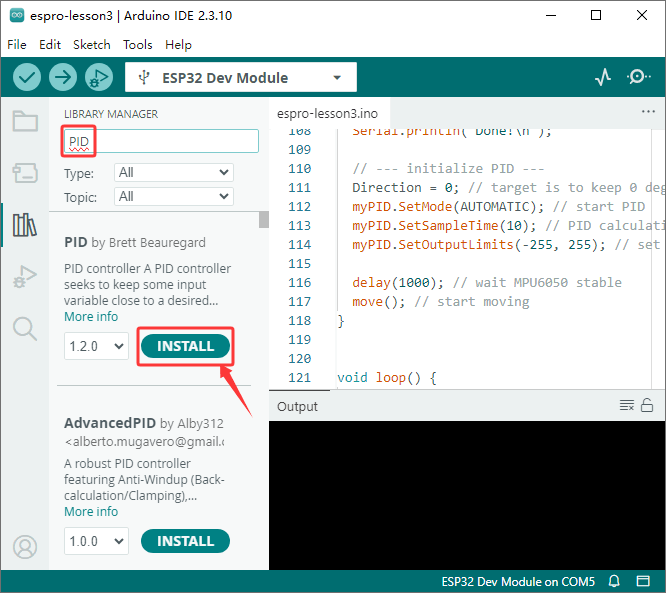Toggle the Library Manager sidebar icon
The image size is (666, 593).
(25, 225)
